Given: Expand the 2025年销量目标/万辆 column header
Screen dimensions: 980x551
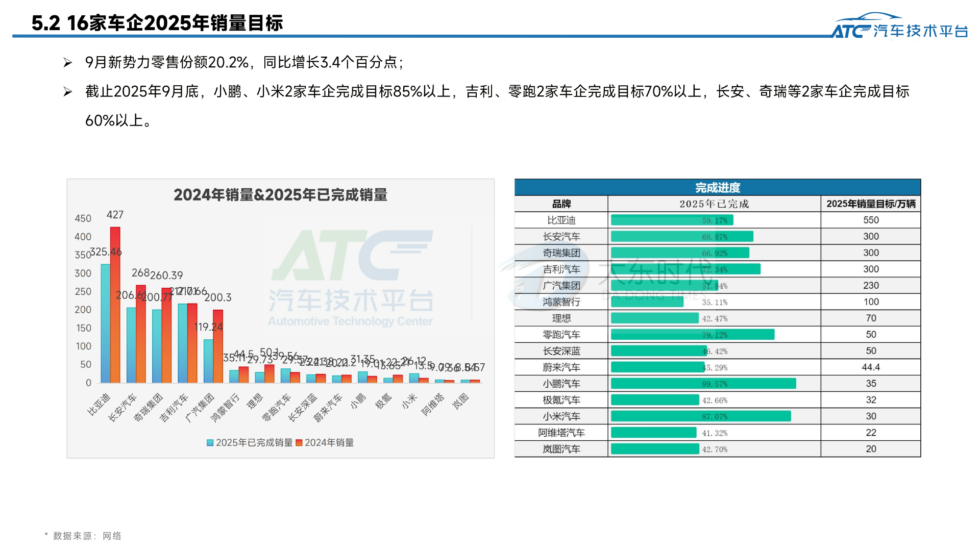Looking at the screenshot, I should pyautogui.click(x=871, y=203).
